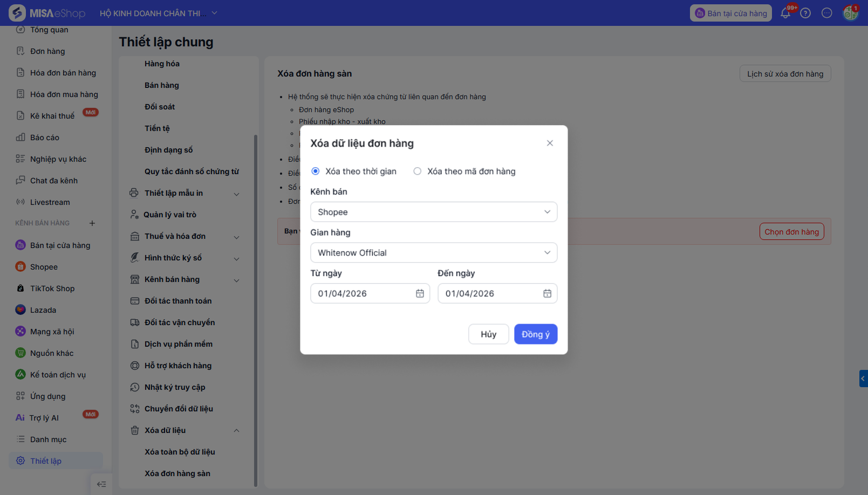Open the TikTok Shop sidebar item
868x495 pixels.
52,288
